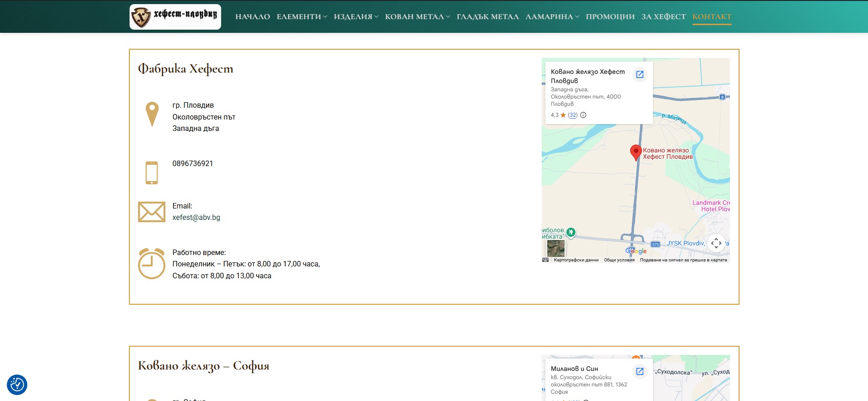Open larger map for Ковано желязо Хефест
Image resolution: width=868 pixels, height=401 pixels.
(640, 74)
